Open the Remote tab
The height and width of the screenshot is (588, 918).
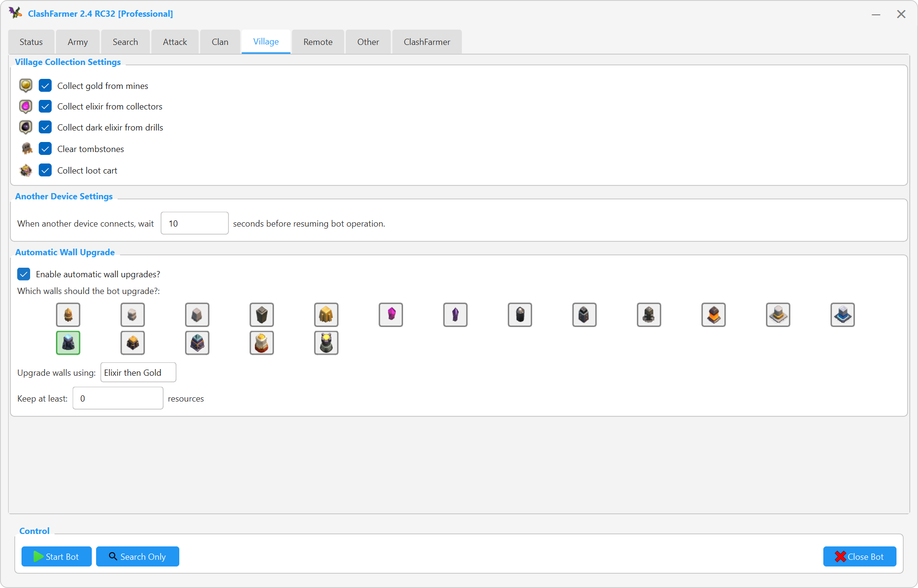click(318, 42)
